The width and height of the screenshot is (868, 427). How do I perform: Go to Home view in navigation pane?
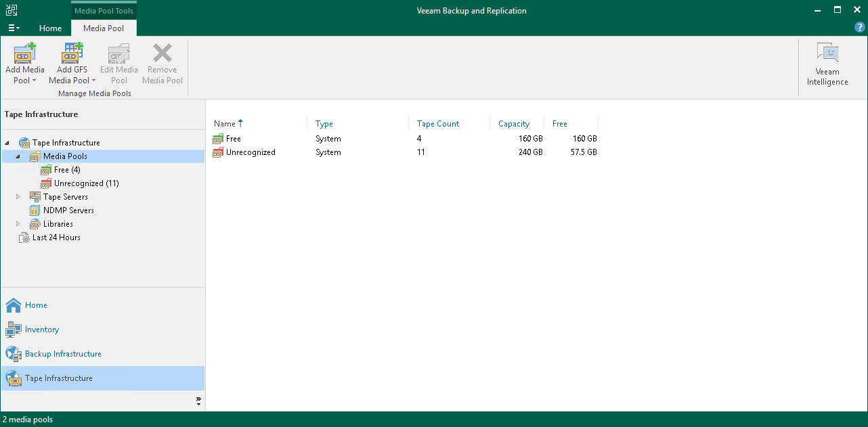point(36,305)
